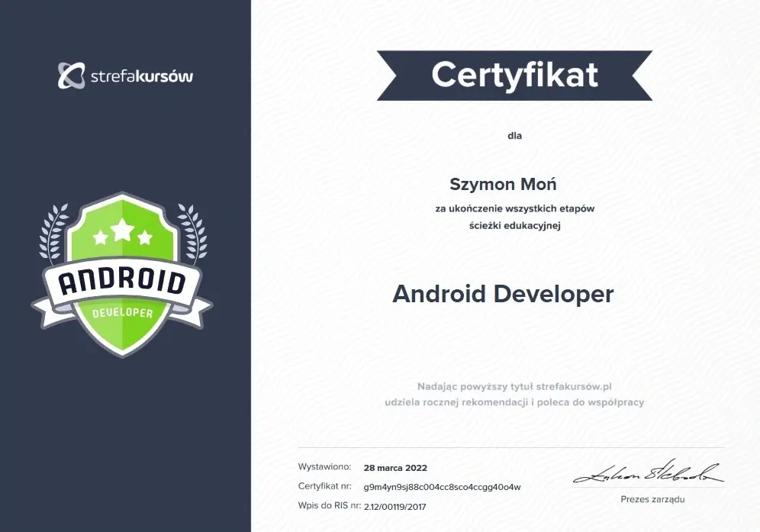Click the strefakursów brand name text
Image resolution: width=760 pixels, height=532 pixels.
[x=142, y=76]
